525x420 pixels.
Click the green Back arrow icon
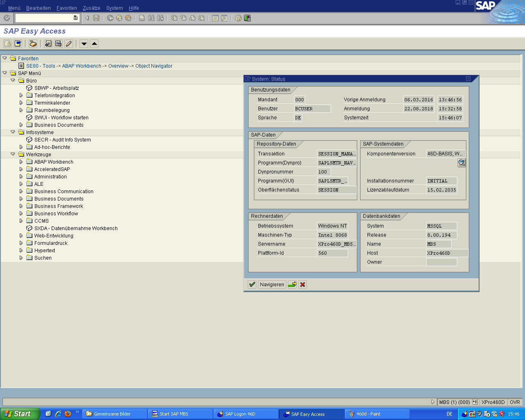click(110, 18)
